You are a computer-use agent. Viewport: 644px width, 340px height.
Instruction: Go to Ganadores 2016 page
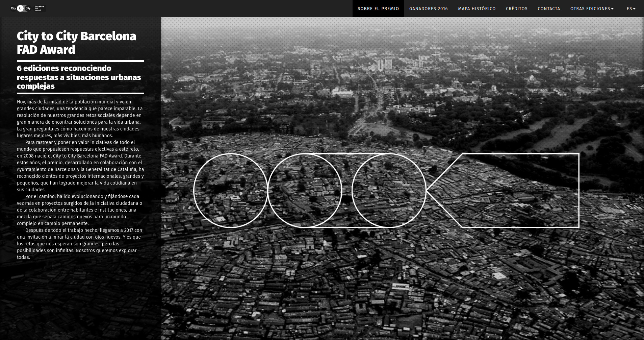(429, 8)
